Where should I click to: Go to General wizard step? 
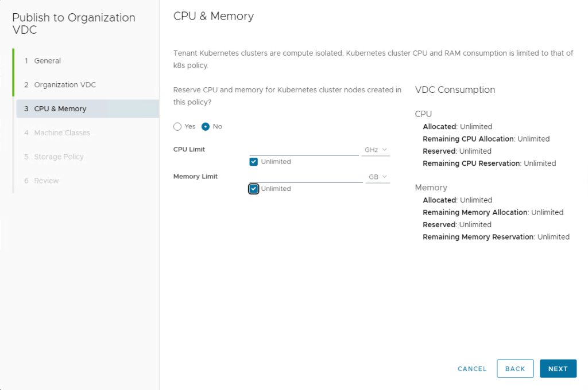pyautogui.click(x=47, y=61)
